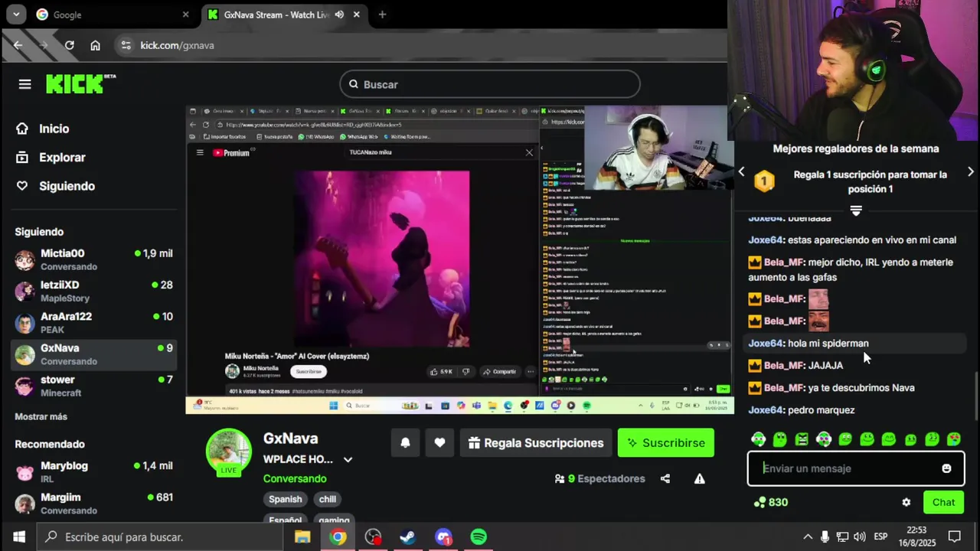Toggle the follow heart button
Screen dimensions: 980x551
[439, 442]
